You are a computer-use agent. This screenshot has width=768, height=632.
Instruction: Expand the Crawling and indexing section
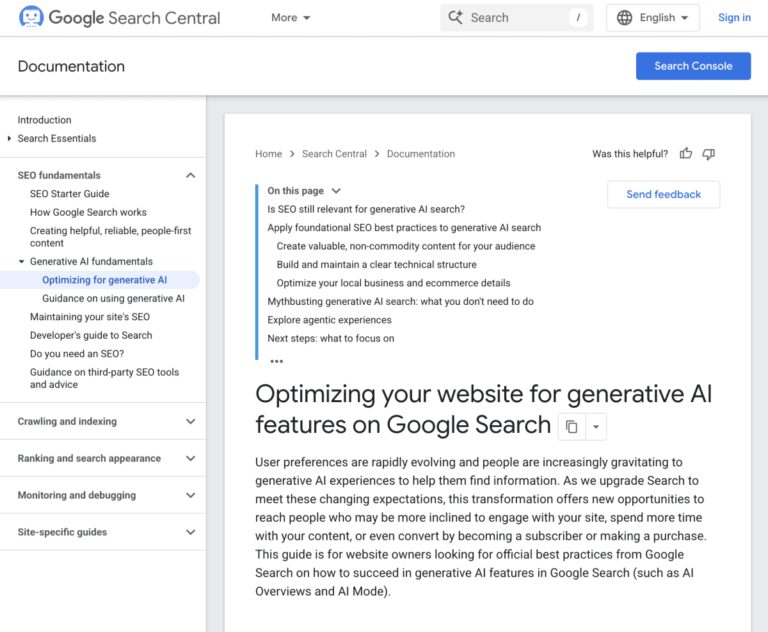tap(191, 421)
